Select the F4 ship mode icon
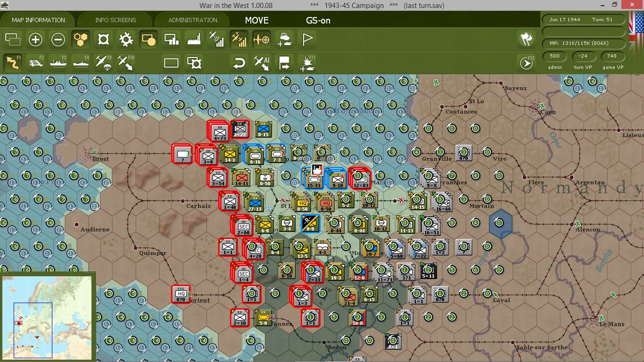The width and height of the screenshot is (644, 362). point(81,63)
